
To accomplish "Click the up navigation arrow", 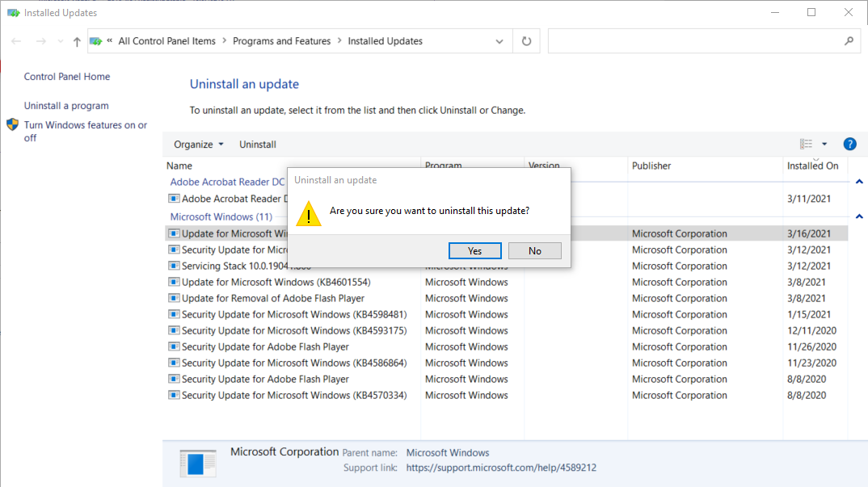I will pyautogui.click(x=76, y=40).
